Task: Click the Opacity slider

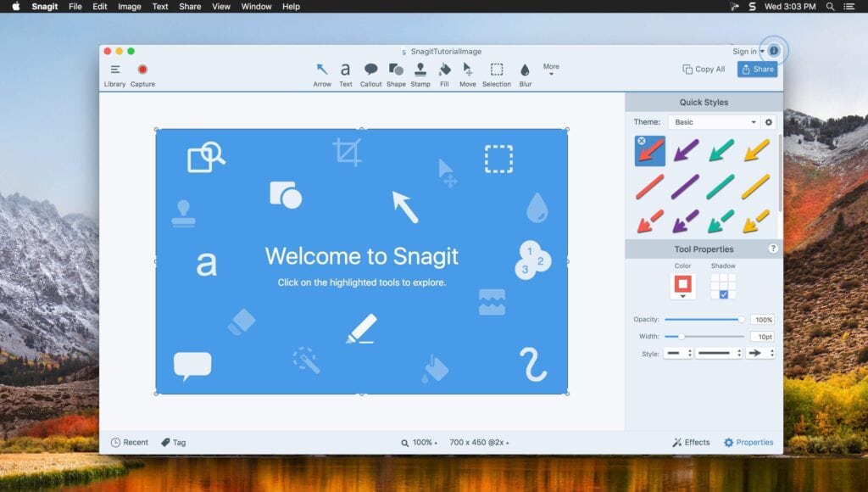Action: click(x=704, y=319)
